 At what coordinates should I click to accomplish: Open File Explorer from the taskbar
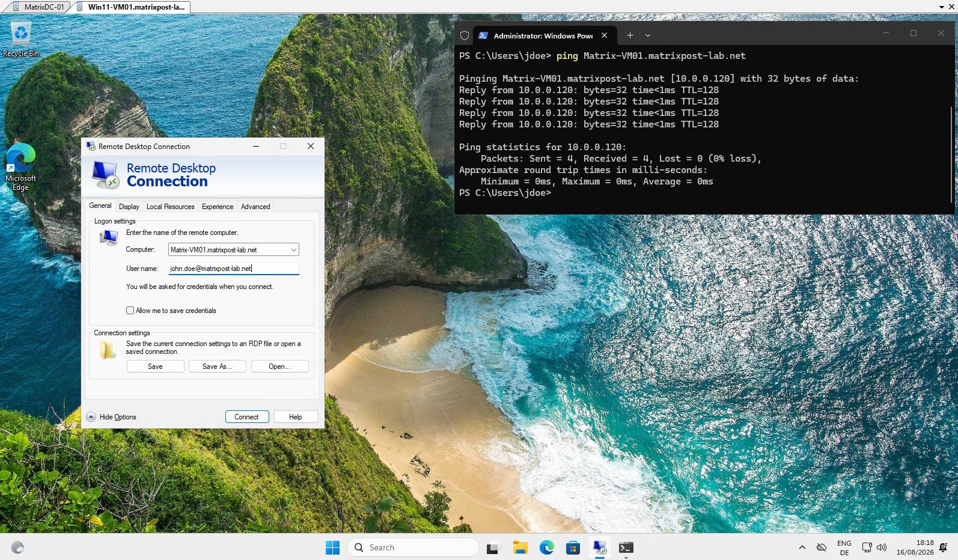click(x=520, y=547)
